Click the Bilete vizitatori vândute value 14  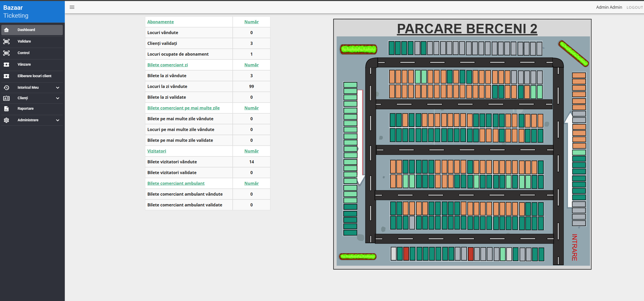click(251, 162)
